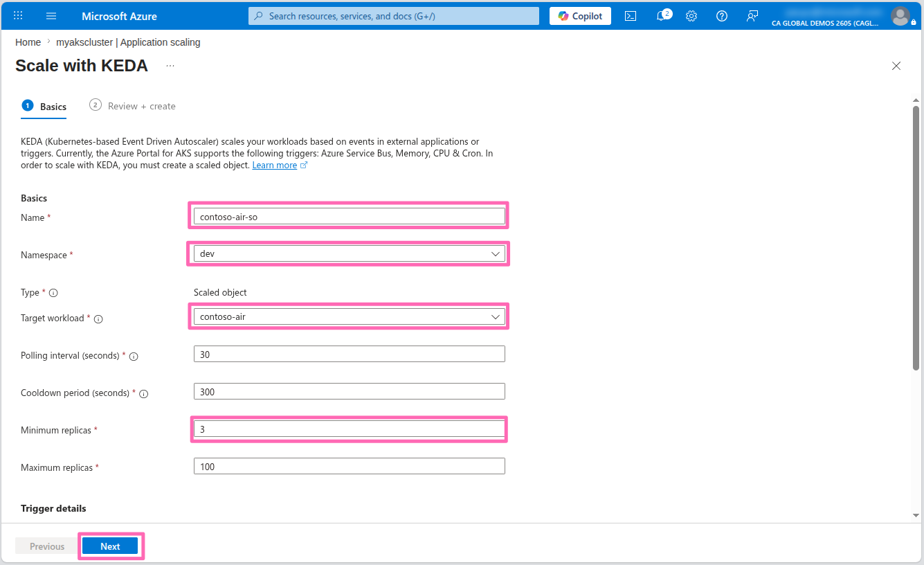924x565 pixels.
Task: Click the Next button
Action: coord(110,546)
